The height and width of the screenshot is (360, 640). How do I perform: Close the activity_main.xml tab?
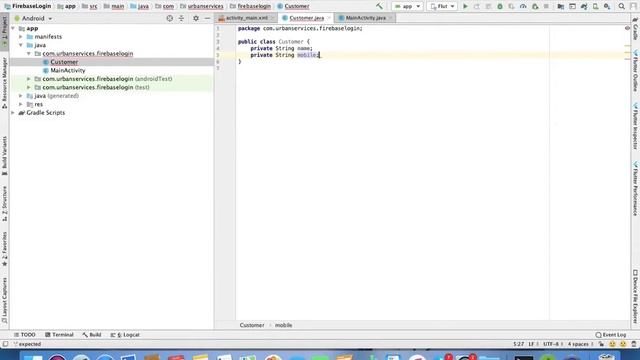pos(273,18)
